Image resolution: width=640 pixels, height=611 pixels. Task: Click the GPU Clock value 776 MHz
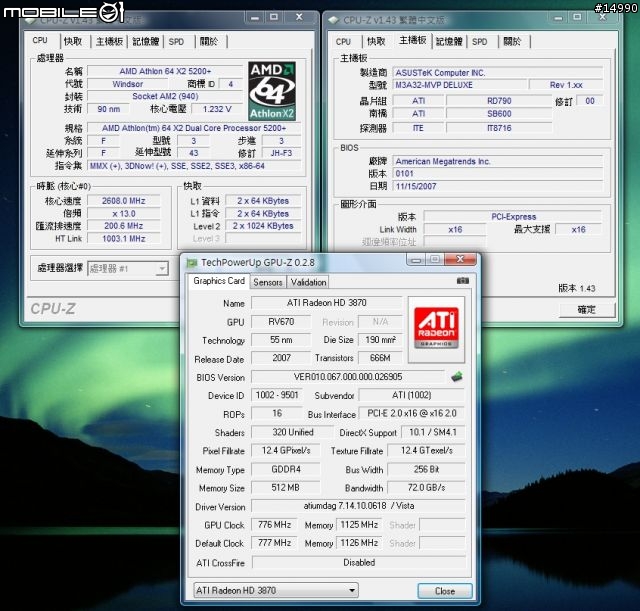pos(274,524)
